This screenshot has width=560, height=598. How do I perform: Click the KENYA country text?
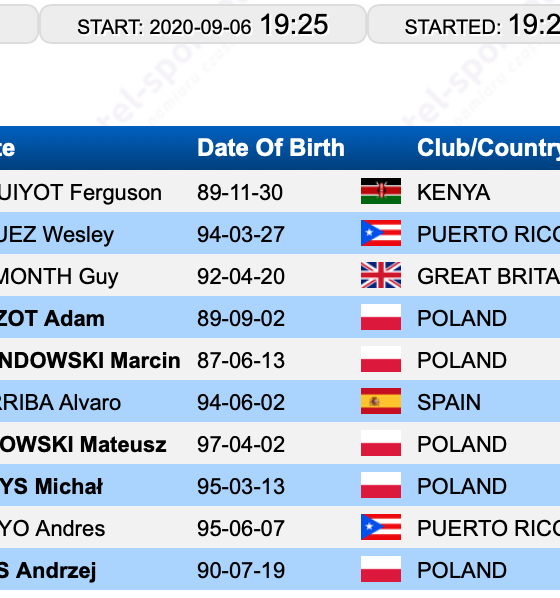point(454,192)
